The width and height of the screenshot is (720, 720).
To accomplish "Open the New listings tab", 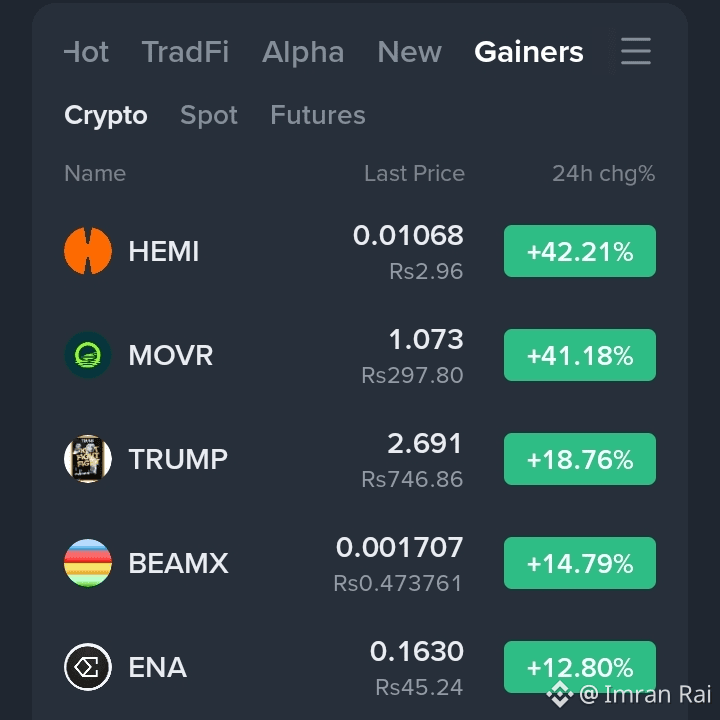I will (x=409, y=51).
